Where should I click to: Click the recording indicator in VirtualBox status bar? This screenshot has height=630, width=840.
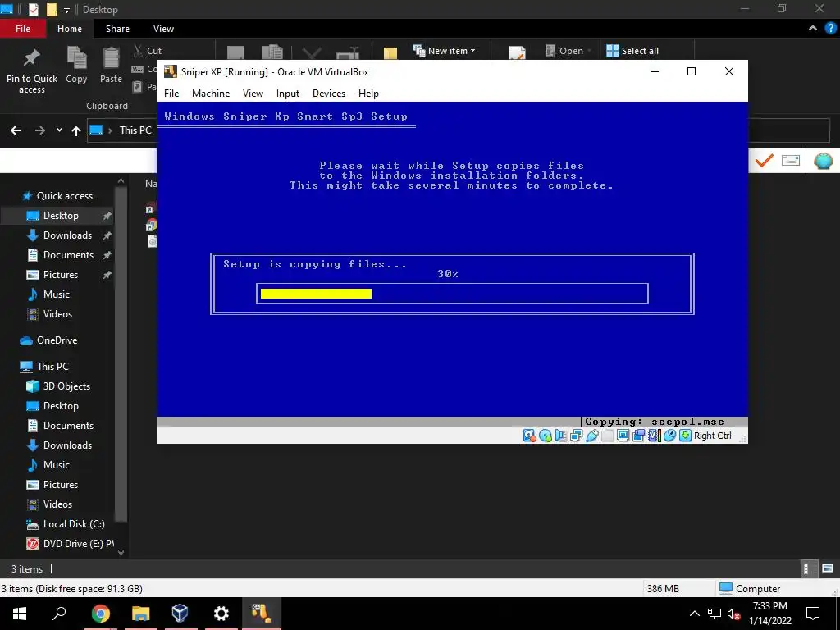(638, 436)
